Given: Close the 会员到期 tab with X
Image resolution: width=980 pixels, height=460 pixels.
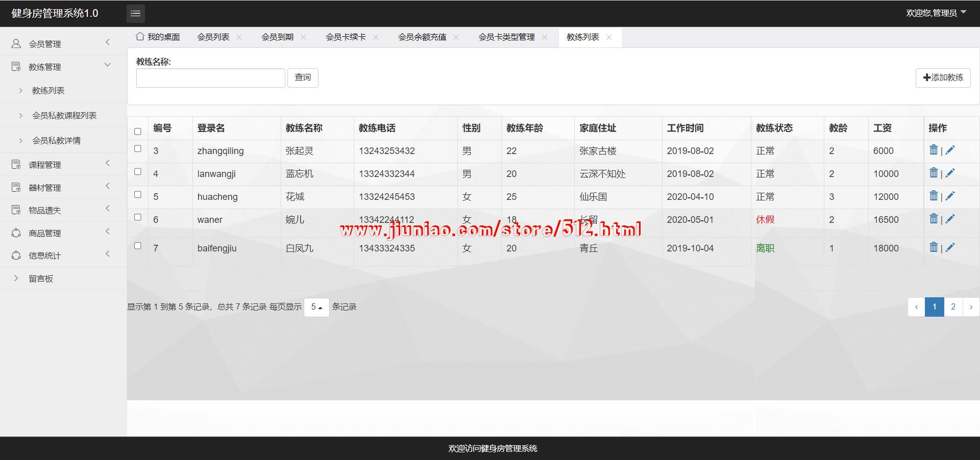Looking at the screenshot, I should pos(303,37).
